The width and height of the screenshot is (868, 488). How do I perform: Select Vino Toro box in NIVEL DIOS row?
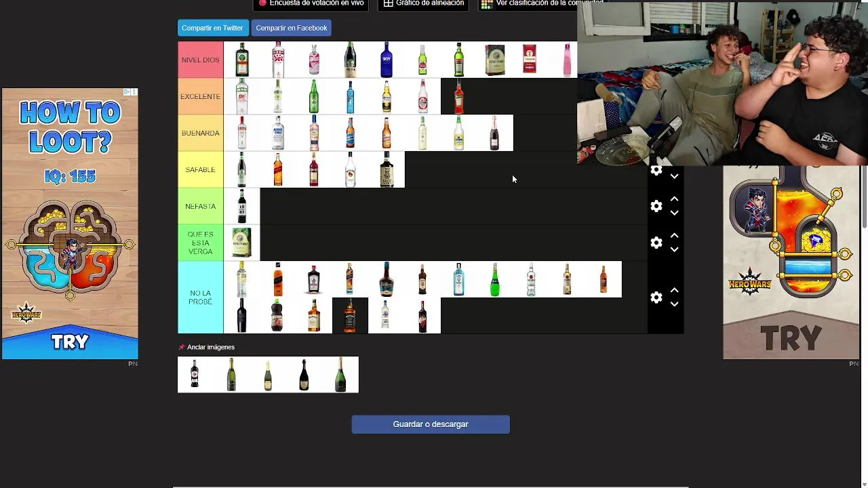tap(495, 60)
